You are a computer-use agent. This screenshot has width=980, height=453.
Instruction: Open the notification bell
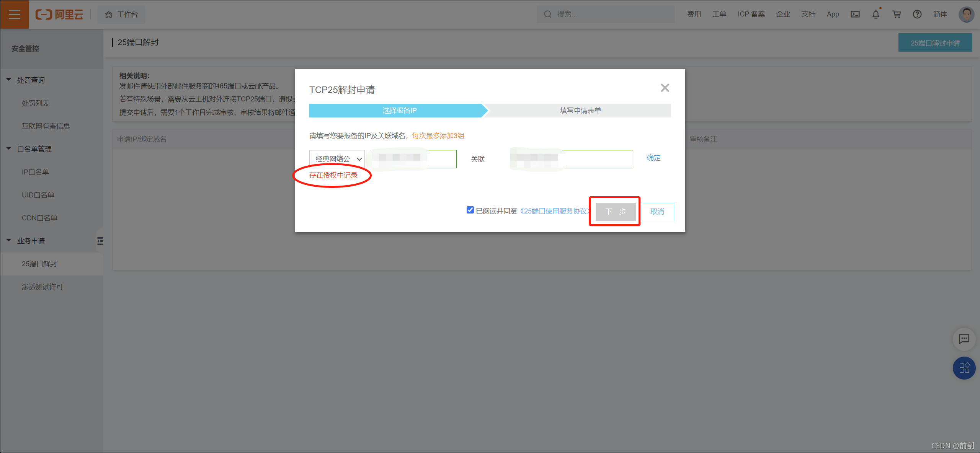click(x=876, y=14)
